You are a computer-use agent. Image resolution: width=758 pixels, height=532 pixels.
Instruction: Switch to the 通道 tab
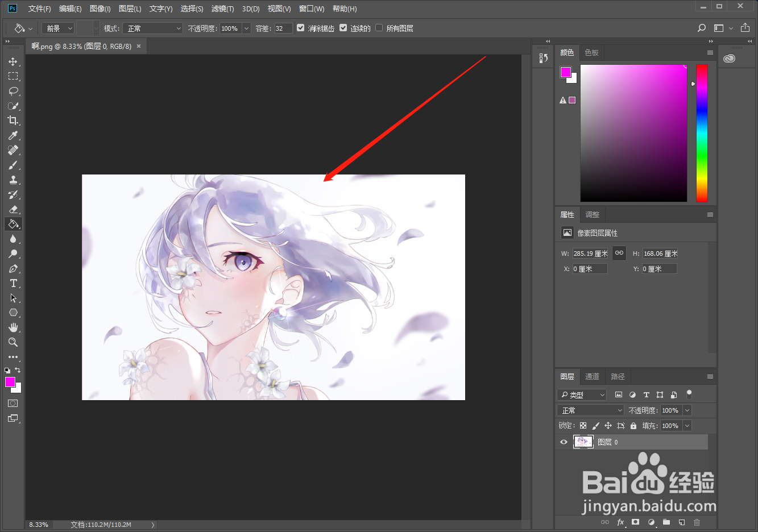[592, 376]
